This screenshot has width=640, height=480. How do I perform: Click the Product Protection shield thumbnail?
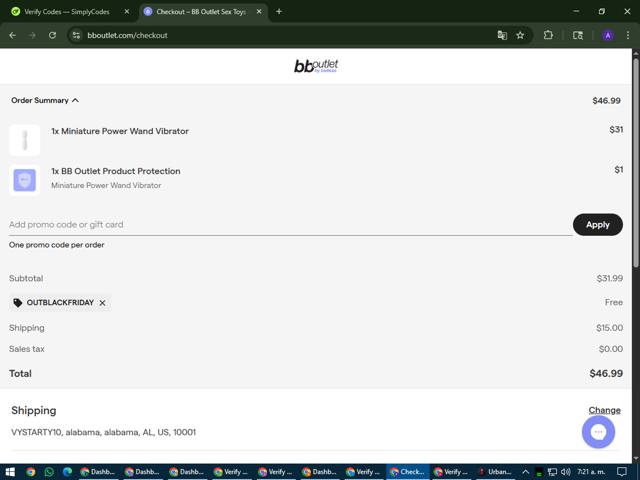[x=24, y=180]
